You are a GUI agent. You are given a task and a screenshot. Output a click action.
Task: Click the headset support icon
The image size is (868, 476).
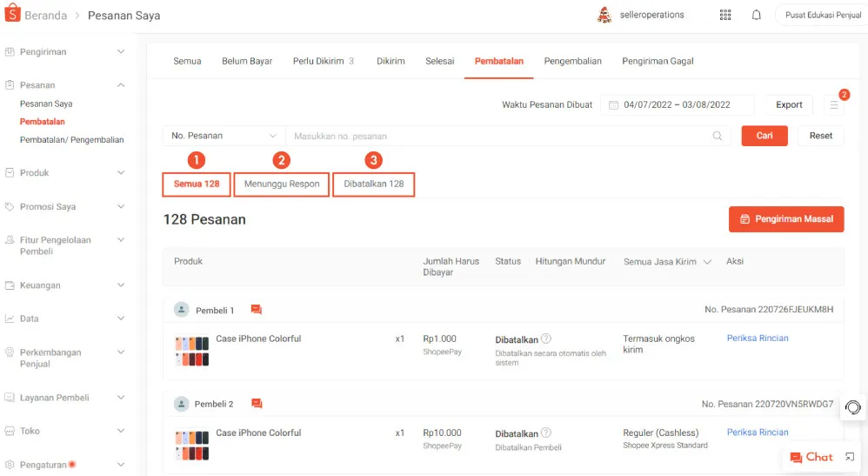tap(853, 407)
